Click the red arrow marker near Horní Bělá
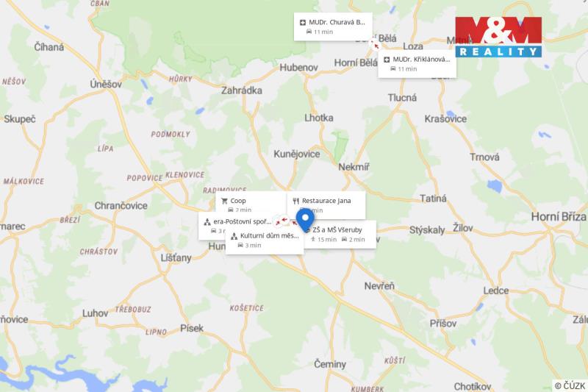This screenshot has height=392, width=588. (375, 46)
